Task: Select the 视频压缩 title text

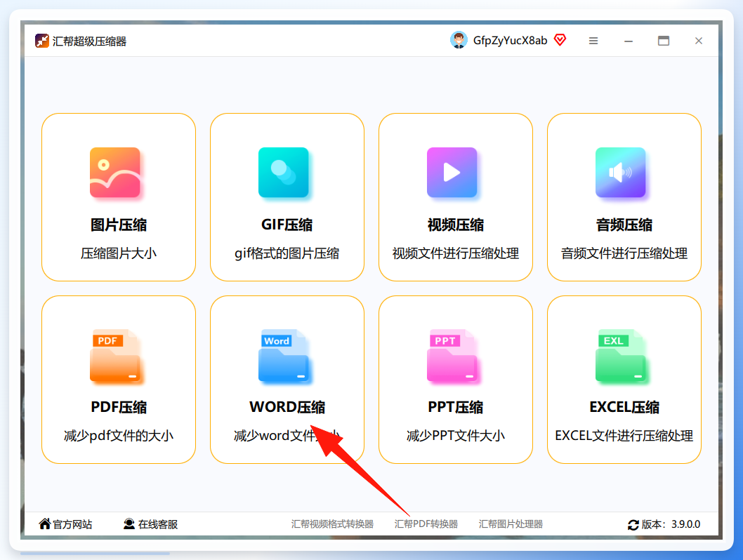Action: (455, 225)
